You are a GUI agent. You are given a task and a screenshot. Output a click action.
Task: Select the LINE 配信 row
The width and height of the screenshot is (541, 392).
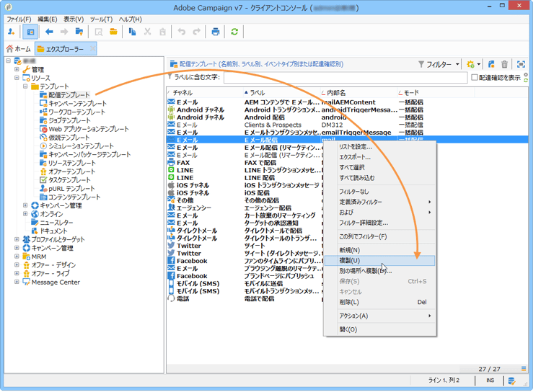click(347, 178)
